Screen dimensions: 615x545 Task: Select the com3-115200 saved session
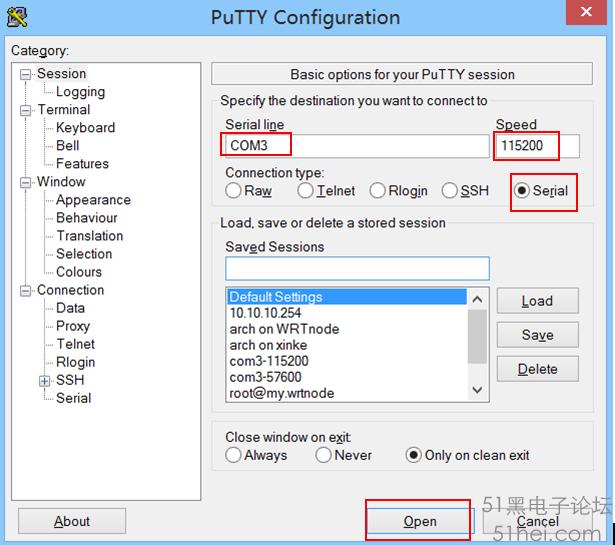pos(347,361)
